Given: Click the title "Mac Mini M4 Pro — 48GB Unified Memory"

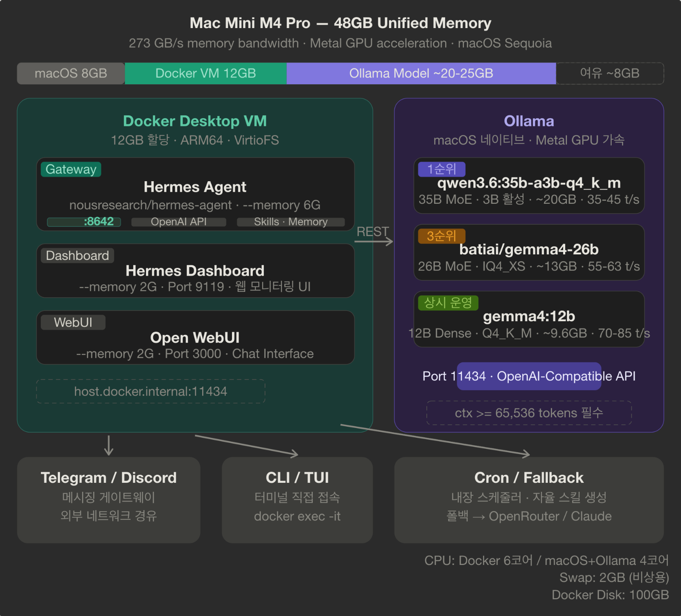Looking at the screenshot, I should (340, 23).
